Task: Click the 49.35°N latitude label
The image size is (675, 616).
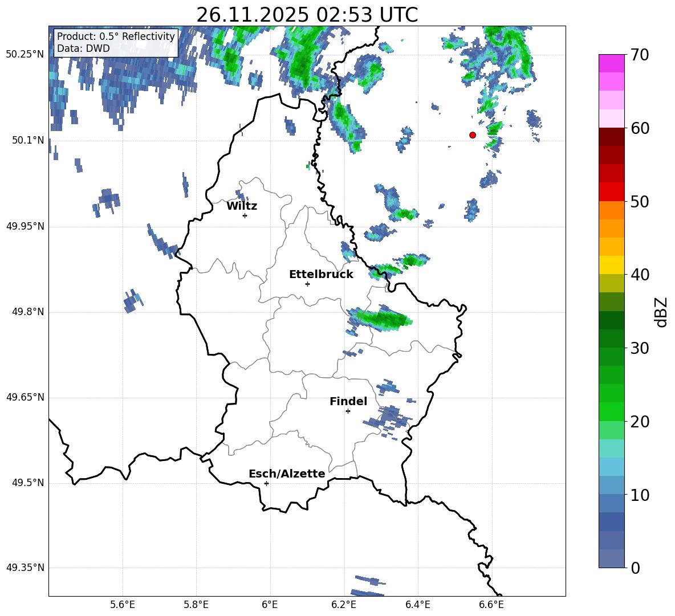Action: point(25,568)
